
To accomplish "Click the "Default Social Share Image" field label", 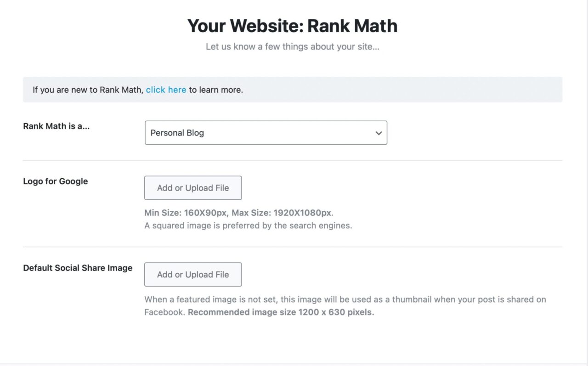I will (x=78, y=268).
